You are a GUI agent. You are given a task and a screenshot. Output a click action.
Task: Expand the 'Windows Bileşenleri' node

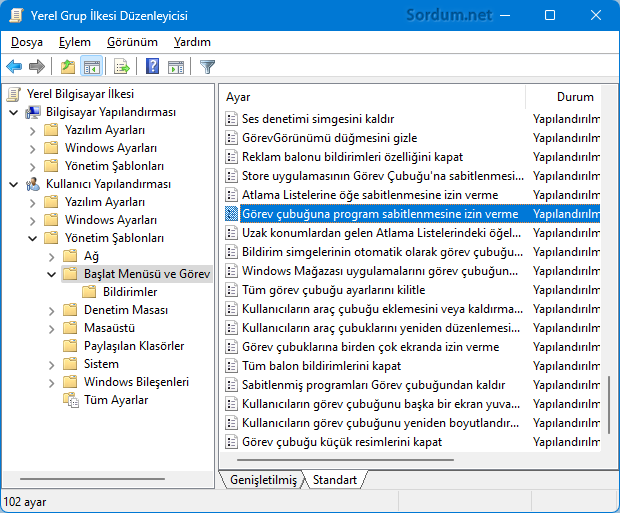pos(52,383)
